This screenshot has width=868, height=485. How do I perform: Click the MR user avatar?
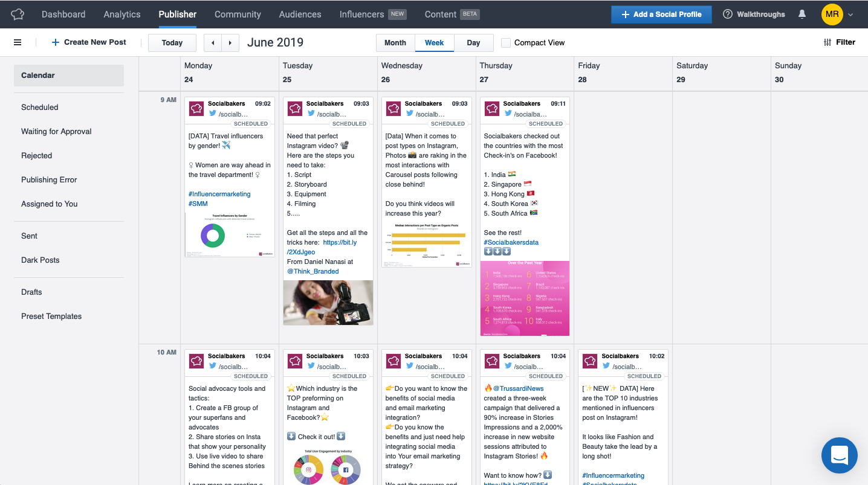[832, 14]
